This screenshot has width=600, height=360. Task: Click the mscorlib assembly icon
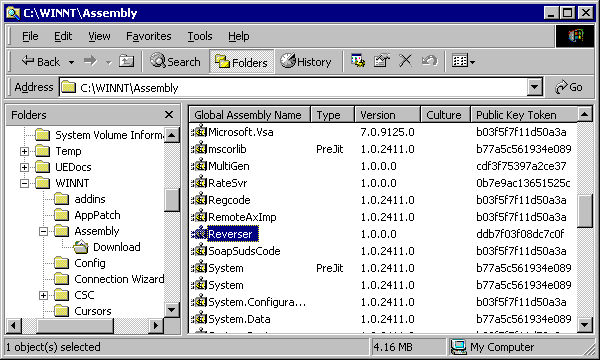(199, 149)
